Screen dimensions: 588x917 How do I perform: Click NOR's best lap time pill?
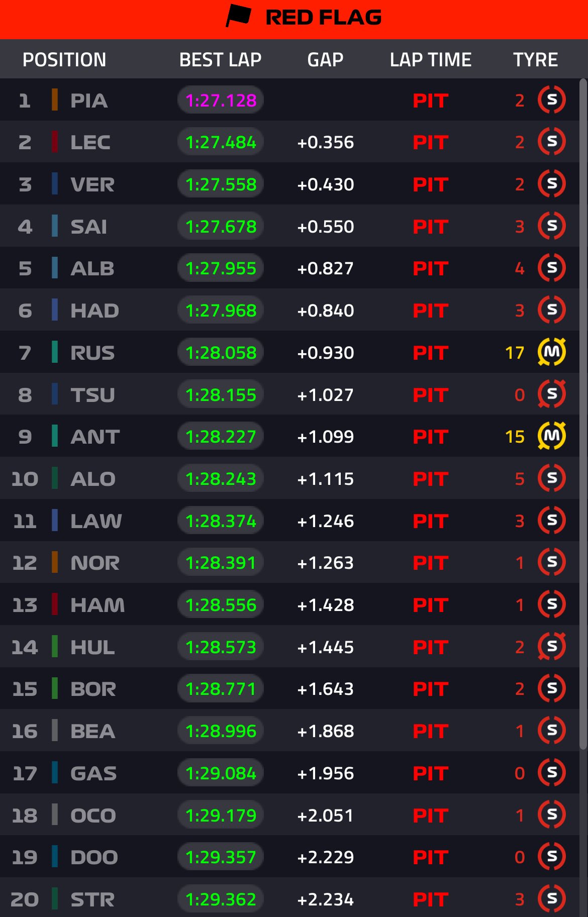[220, 563]
